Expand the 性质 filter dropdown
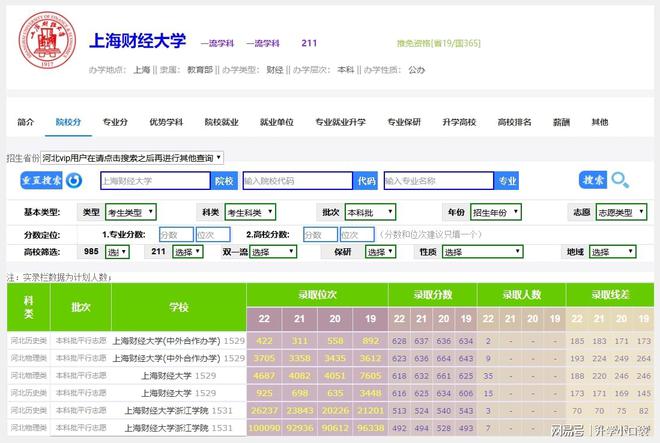This screenshot has width=660, height=443. tap(482, 252)
